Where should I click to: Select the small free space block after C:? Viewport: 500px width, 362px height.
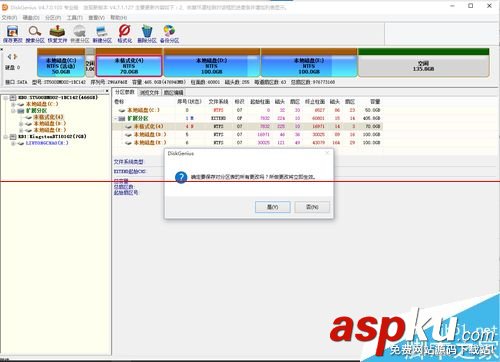point(90,63)
